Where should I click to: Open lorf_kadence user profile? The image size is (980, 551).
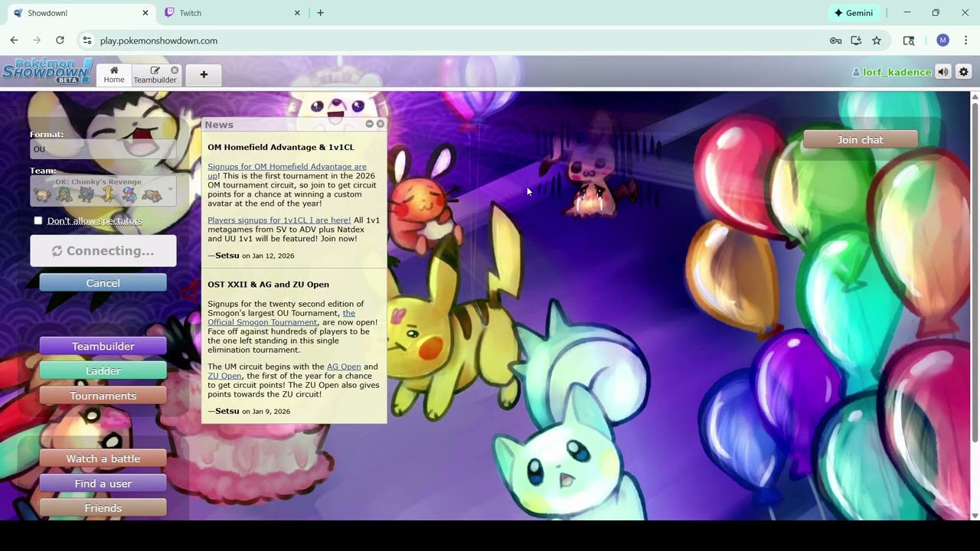892,72
